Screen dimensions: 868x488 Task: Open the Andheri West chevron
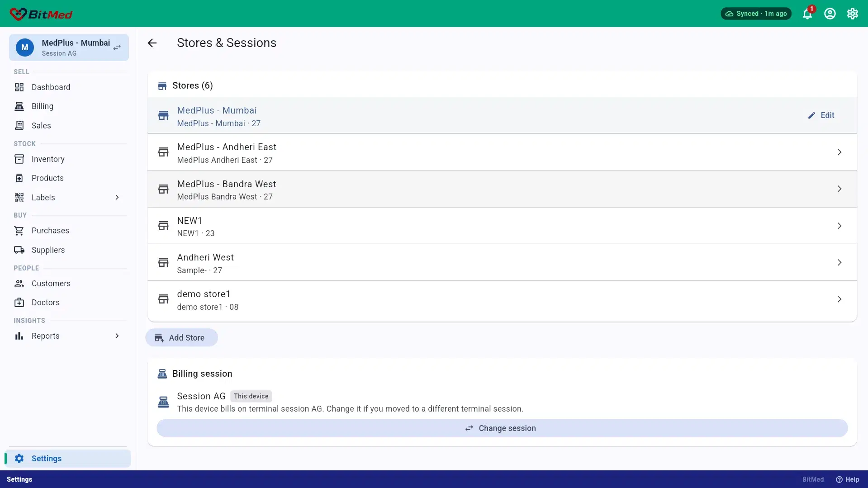[x=840, y=263]
